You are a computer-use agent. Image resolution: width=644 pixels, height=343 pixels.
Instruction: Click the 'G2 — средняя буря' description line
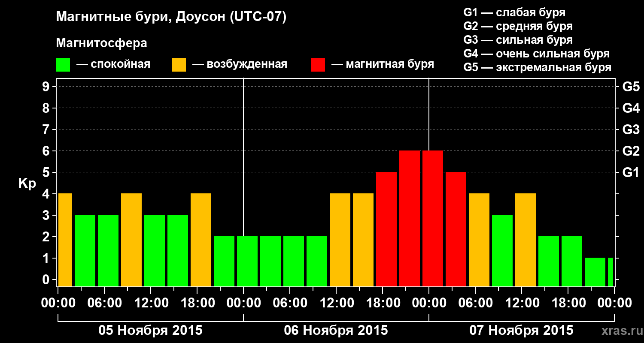point(518,26)
